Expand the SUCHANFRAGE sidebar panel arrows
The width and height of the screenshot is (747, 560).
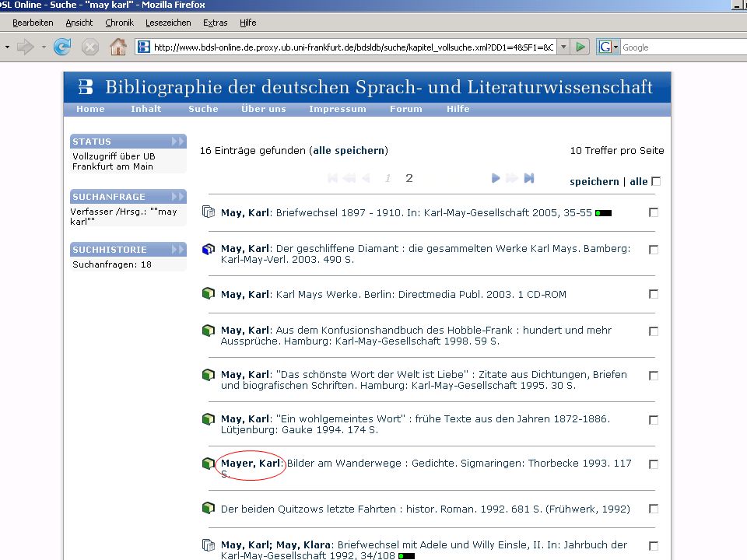[177, 197]
